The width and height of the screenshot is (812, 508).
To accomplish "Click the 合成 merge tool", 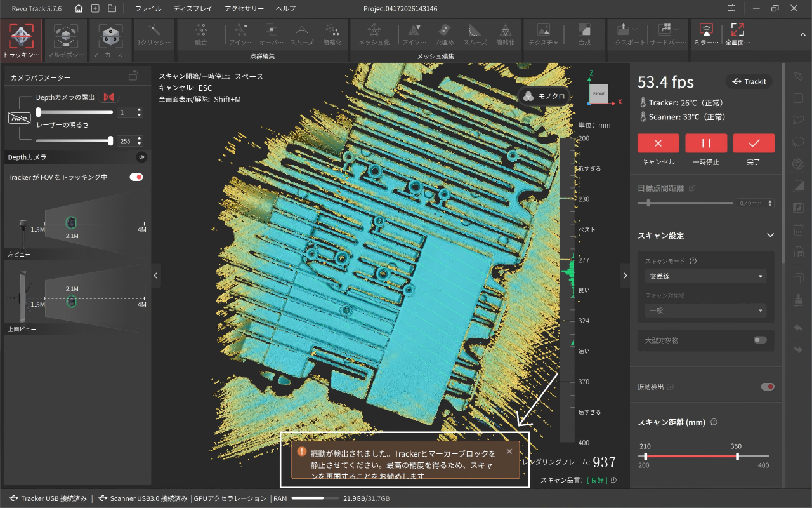I will [x=584, y=35].
